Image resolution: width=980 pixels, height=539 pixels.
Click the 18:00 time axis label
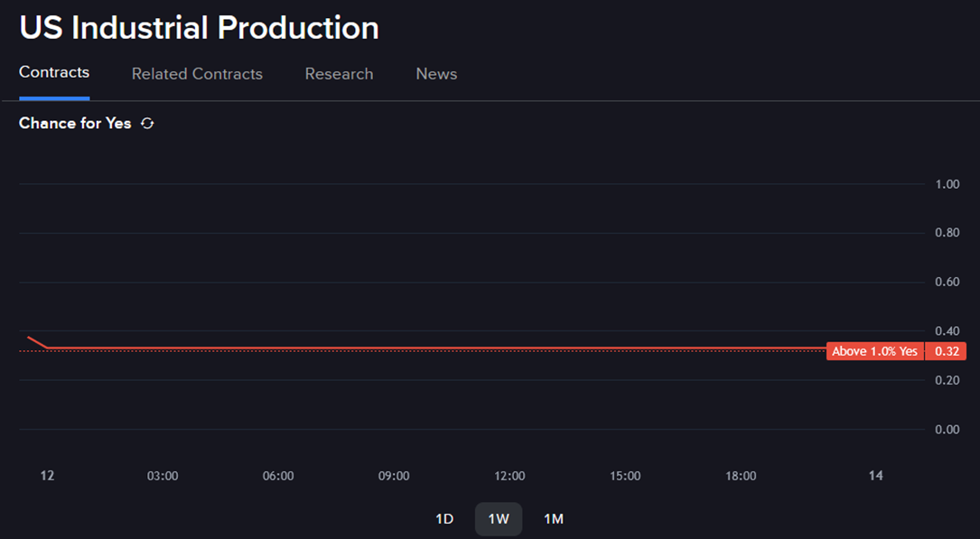point(741,476)
